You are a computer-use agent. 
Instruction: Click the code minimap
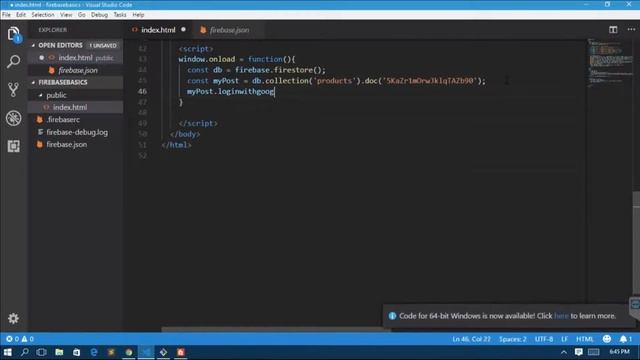[609, 62]
